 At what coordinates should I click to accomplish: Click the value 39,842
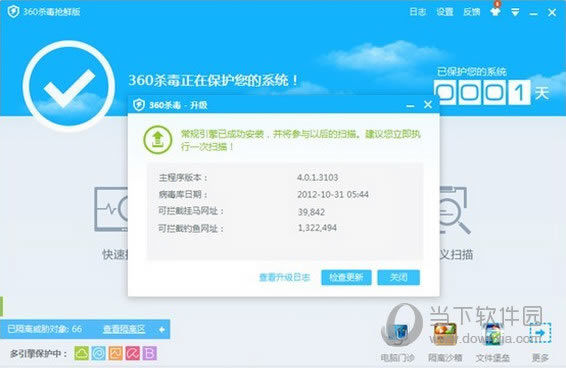click(311, 212)
